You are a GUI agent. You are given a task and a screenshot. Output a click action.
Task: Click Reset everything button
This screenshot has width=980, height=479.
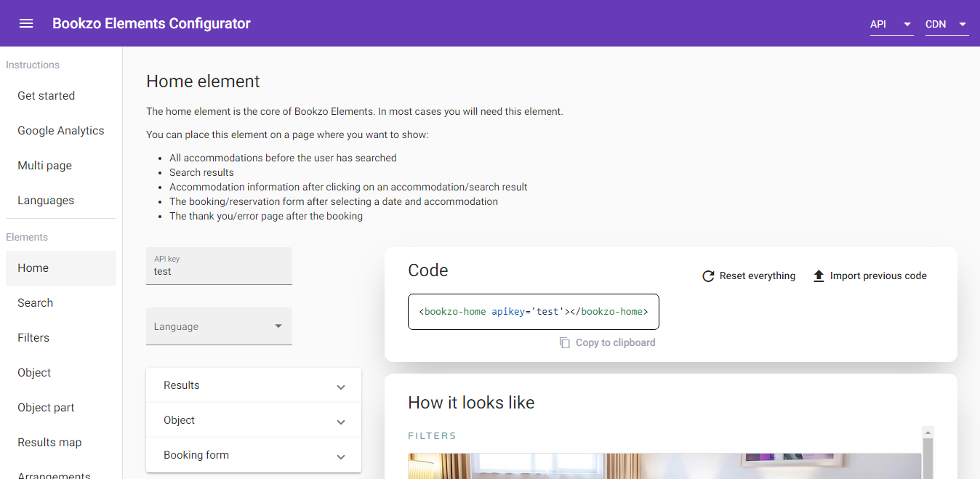(x=748, y=276)
